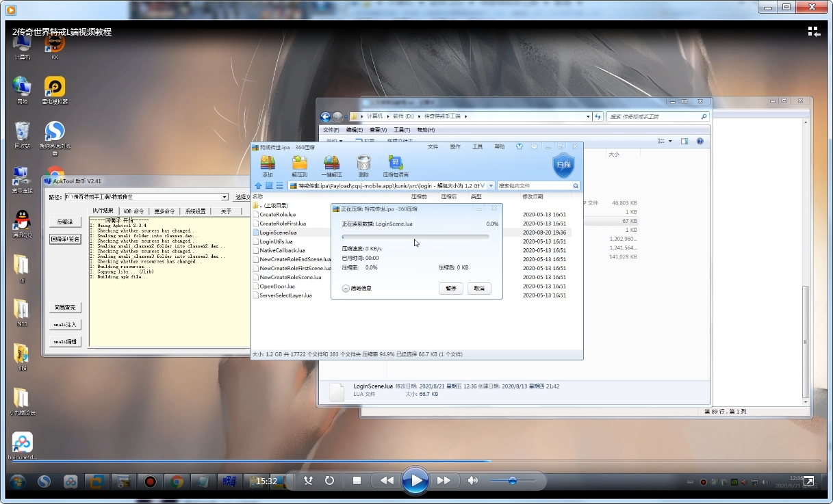Viewport: 833px width, 504px height.
Task: Open the 工具 menu in 360压缩
Action: pos(477,147)
